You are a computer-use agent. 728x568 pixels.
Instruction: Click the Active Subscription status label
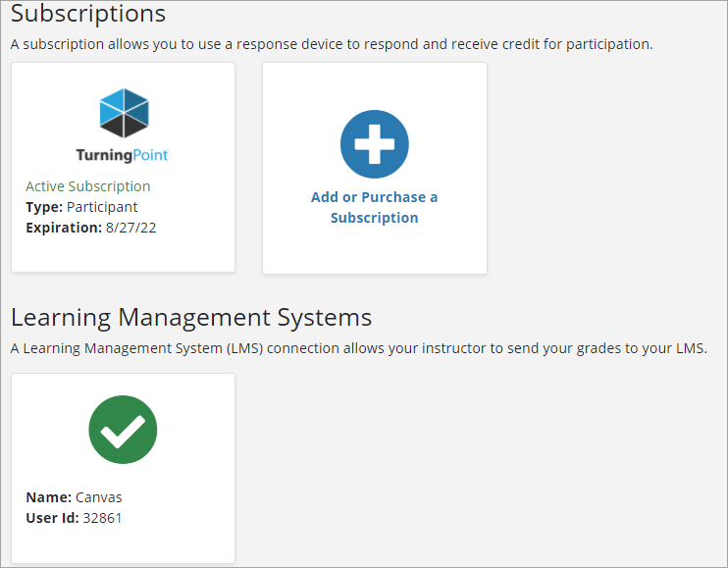(x=88, y=186)
